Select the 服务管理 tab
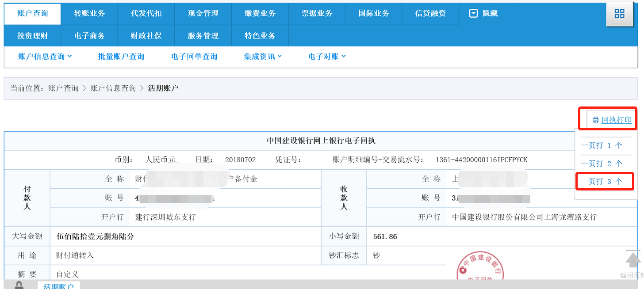This screenshot has height=289, width=644. (203, 36)
